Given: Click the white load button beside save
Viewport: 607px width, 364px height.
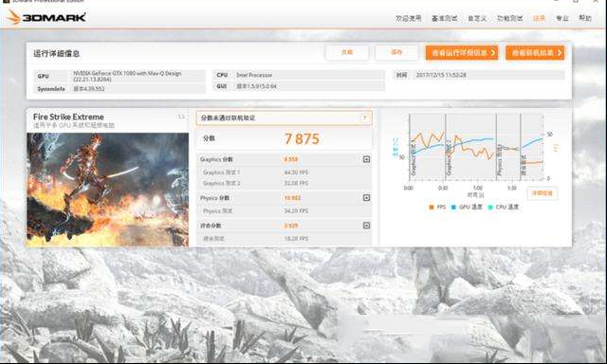Looking at the screenshot, I should (x=347, y=52).
